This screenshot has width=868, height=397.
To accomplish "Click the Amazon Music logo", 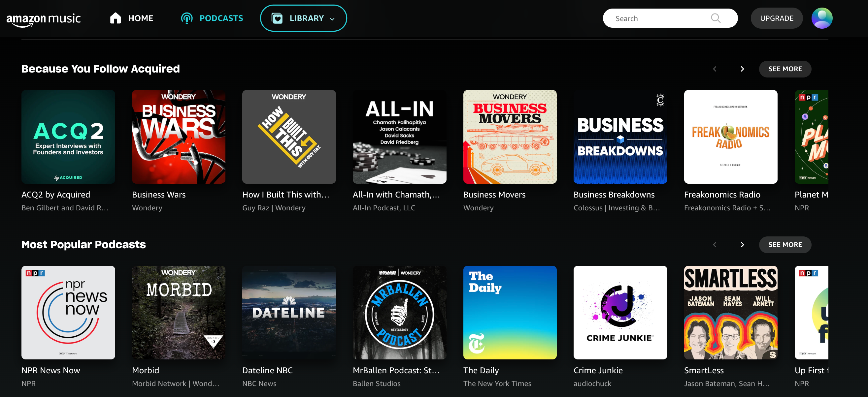I will [x=44, y=19].
